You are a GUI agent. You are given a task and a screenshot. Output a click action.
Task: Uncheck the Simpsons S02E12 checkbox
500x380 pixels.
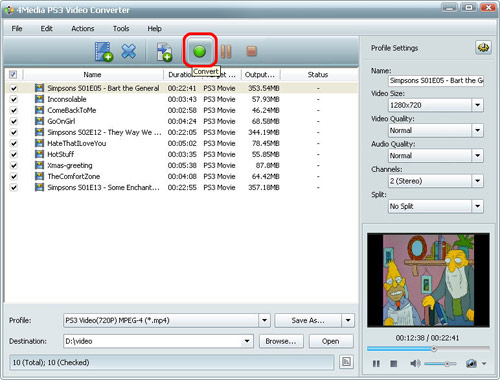click(14, 132)
